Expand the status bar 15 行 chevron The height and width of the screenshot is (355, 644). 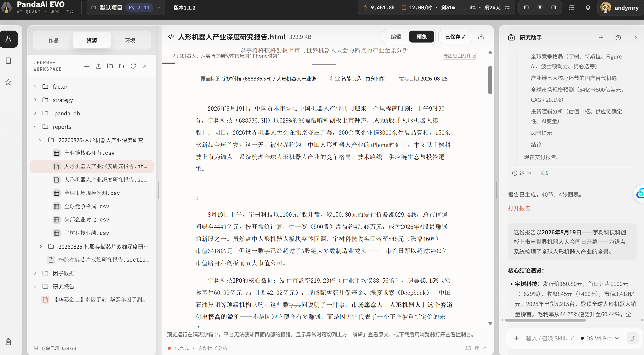[485, 348]
